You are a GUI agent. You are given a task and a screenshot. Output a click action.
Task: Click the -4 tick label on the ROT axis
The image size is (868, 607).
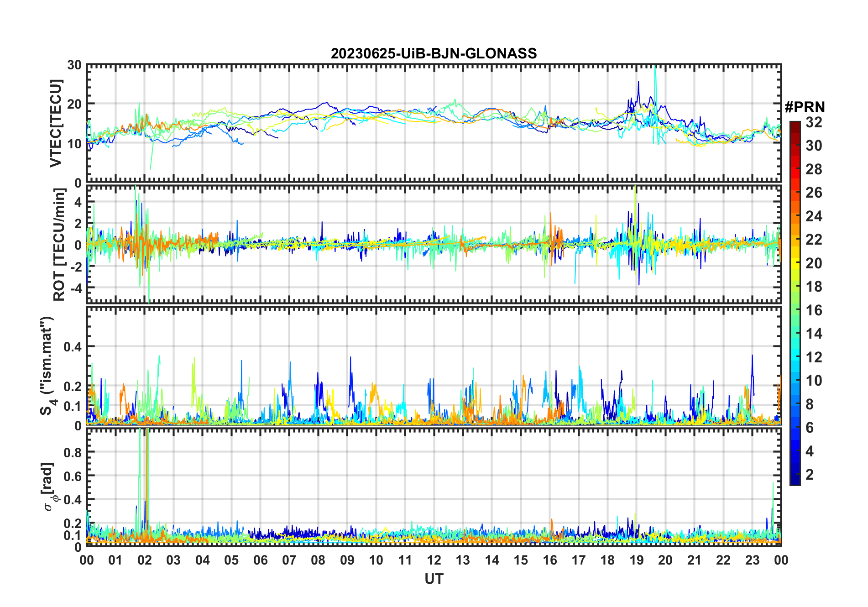[x=76, y=288]
